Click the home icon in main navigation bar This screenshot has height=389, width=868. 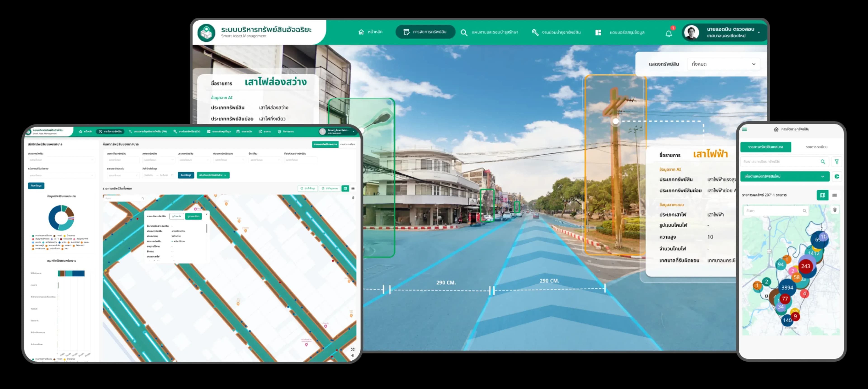[x=361, y=32]
